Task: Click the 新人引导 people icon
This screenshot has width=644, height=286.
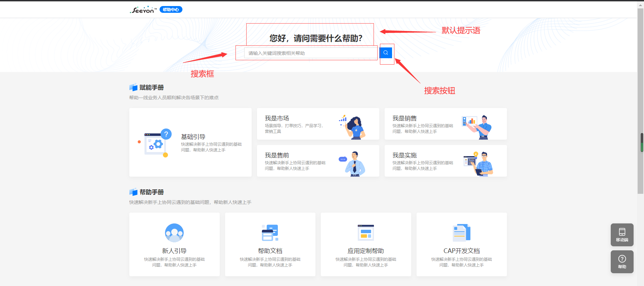Action: click(x=174, y=233)
